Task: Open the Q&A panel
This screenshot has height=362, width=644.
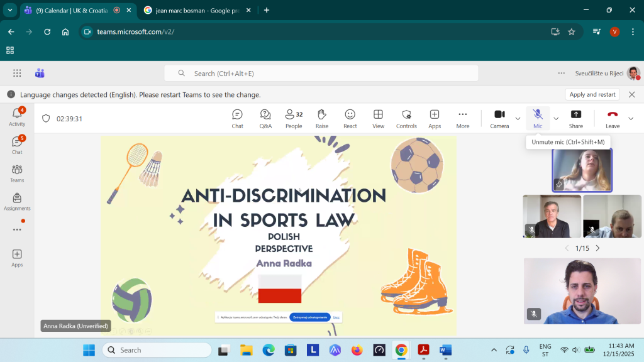Action: click(265, 118)
